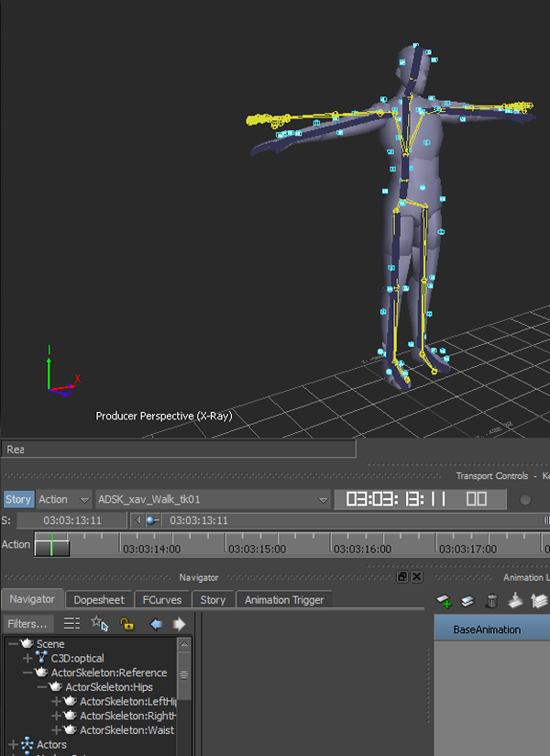
Task: Click the blue time slider handle
Action: point(152,520)
